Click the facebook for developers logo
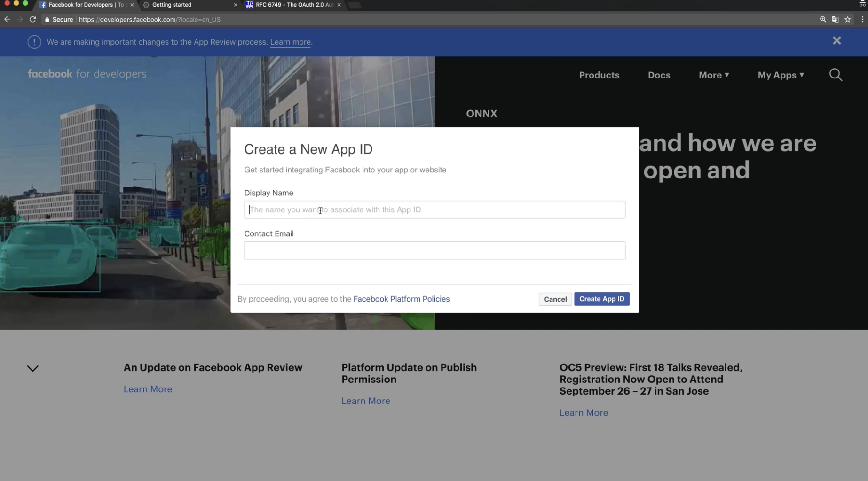The image size is (868, 481). [x=87, y=74]
